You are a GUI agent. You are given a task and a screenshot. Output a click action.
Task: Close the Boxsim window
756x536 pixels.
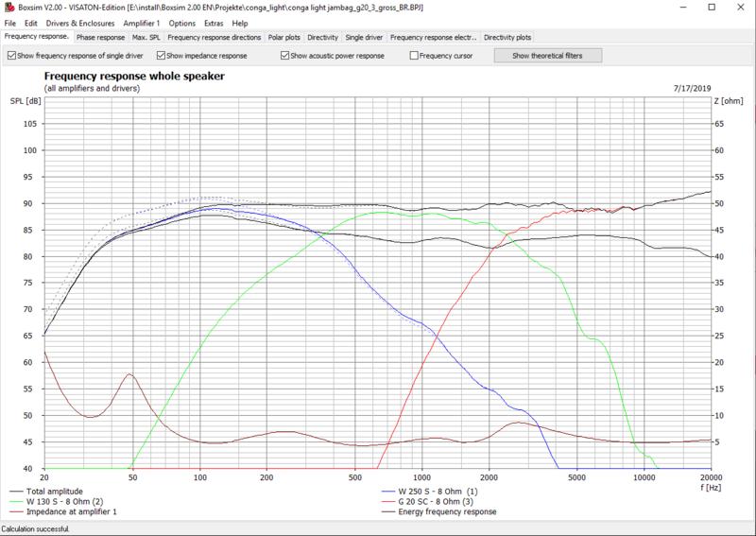click(741, 8)
